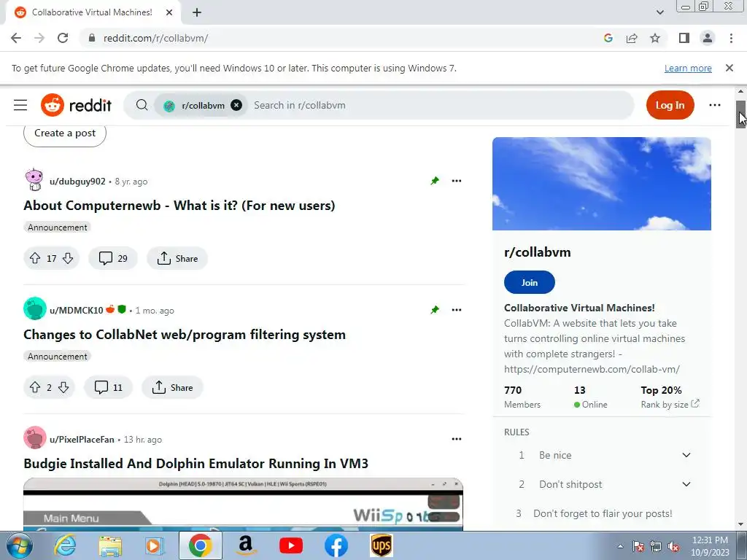Show hidden system tray icons

click(620, 546)
